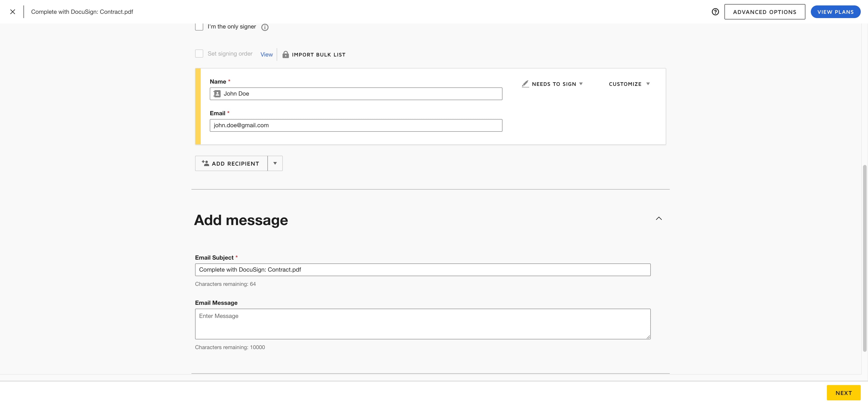Check the I'm the only signer box
This screenshot has height=404, width=868.
pos(199,27)
